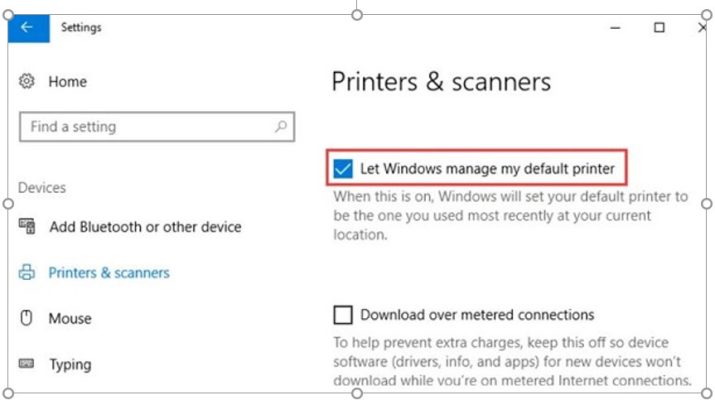Maximize the Settings window

pos(659,28)
